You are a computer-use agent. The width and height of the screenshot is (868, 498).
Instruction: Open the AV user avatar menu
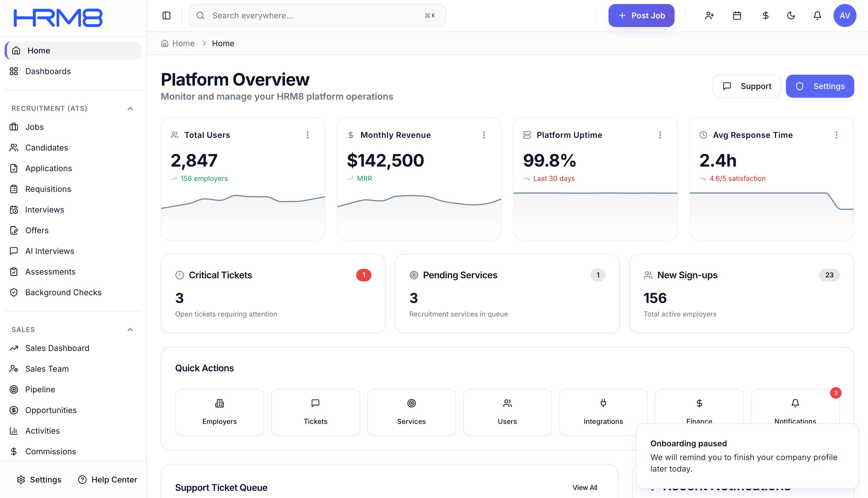point(845,16)
